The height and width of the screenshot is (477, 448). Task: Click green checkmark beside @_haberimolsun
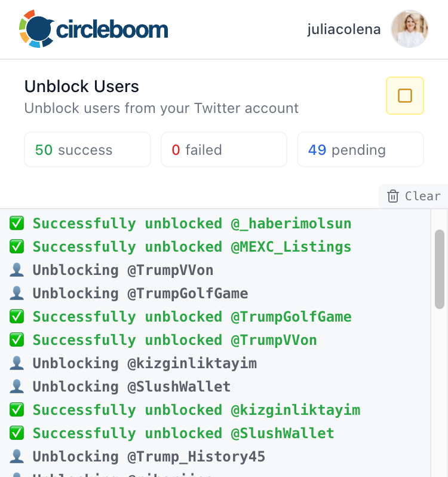click(17, 224)
